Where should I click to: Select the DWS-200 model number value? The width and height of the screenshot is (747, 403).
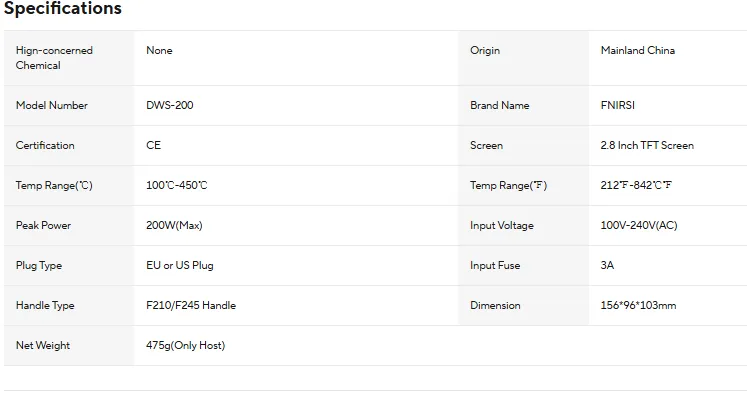(x=170, y=105)
